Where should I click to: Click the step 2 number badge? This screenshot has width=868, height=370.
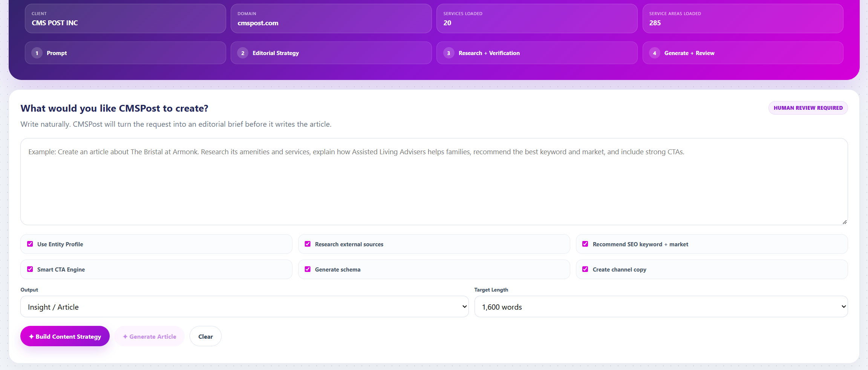coord(243,53)
